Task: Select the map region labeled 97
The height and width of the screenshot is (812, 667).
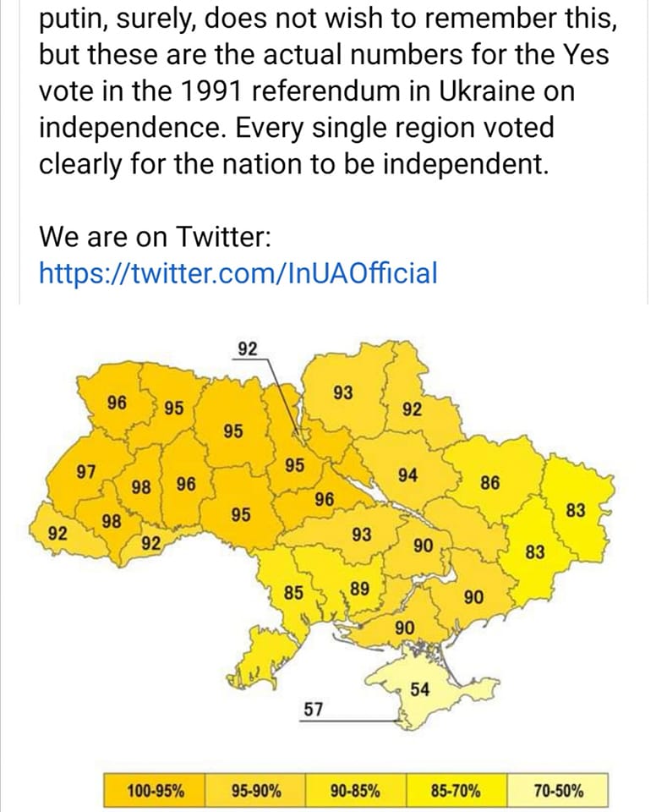Action: click(x=85, y=471)
